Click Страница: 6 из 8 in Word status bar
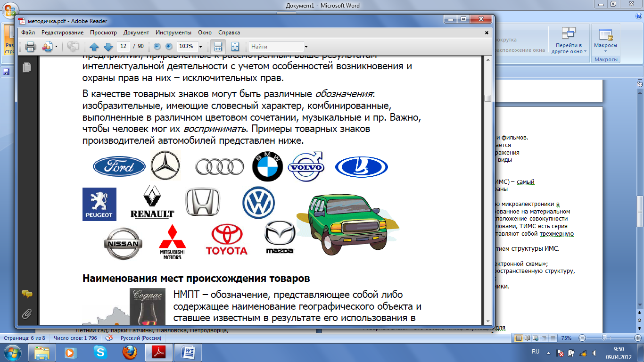 click(x=25, y=338)
